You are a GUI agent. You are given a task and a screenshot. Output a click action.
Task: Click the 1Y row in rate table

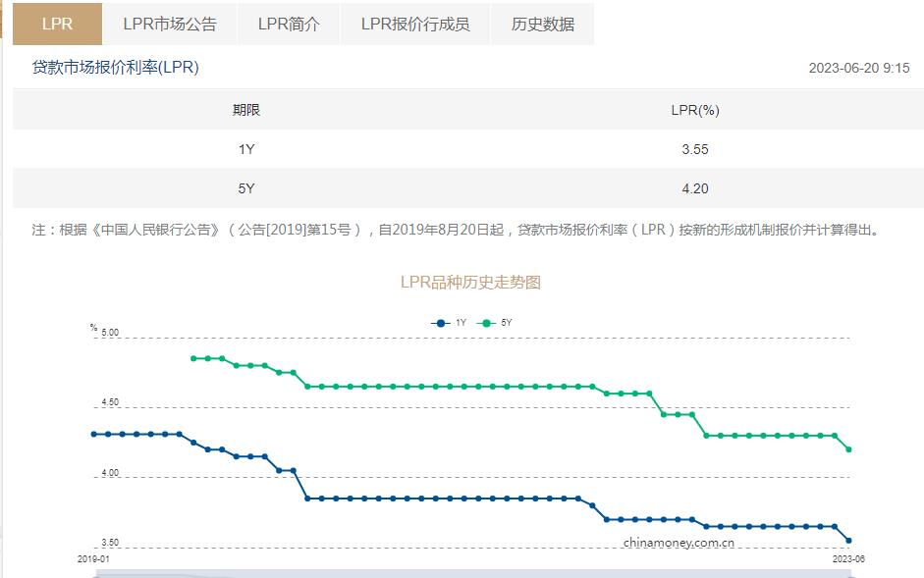click(246, 149)
